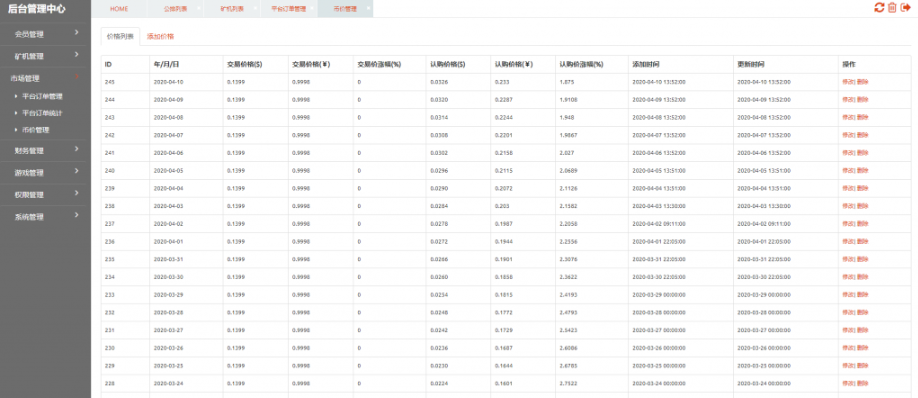
Task: Click the value 0.2115 in row 240
Action: pos(503,170)
